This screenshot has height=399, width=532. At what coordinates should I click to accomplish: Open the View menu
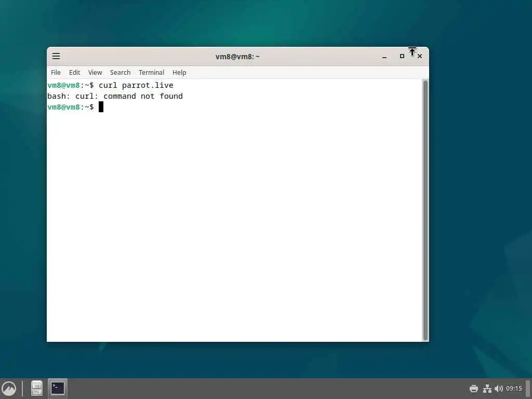95,72
